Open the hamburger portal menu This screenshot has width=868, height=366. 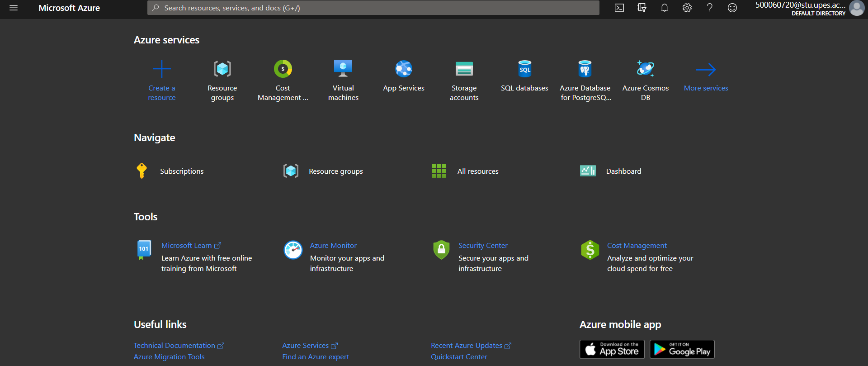14,8
